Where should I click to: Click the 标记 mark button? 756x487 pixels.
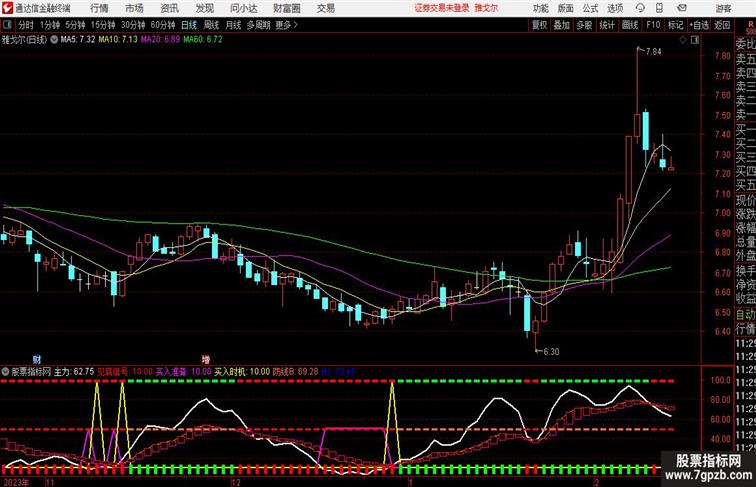click(x=675, y=25)
